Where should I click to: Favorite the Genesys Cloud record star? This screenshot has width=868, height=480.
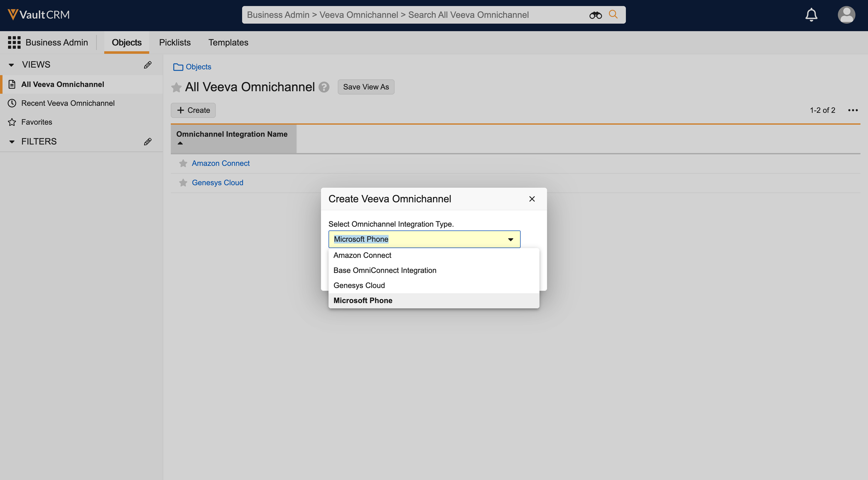pos(183,182)
